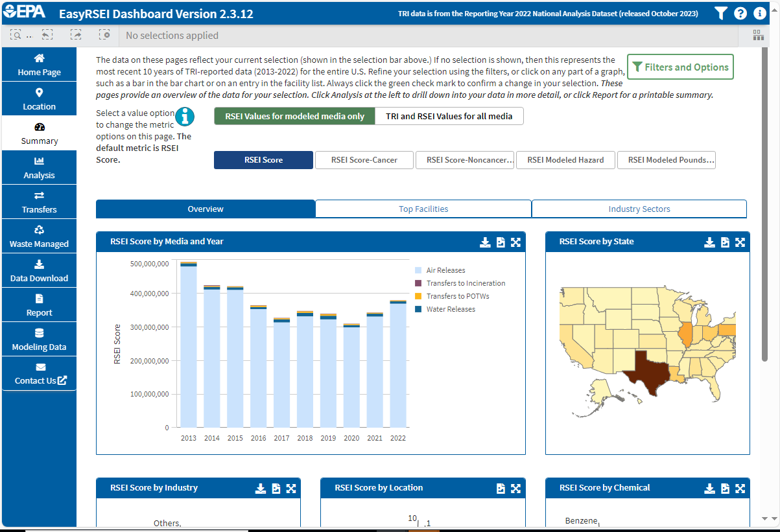Select TRI and RSEI Values for all media
This screenshot has height=532, width=780.
[449, 116]
